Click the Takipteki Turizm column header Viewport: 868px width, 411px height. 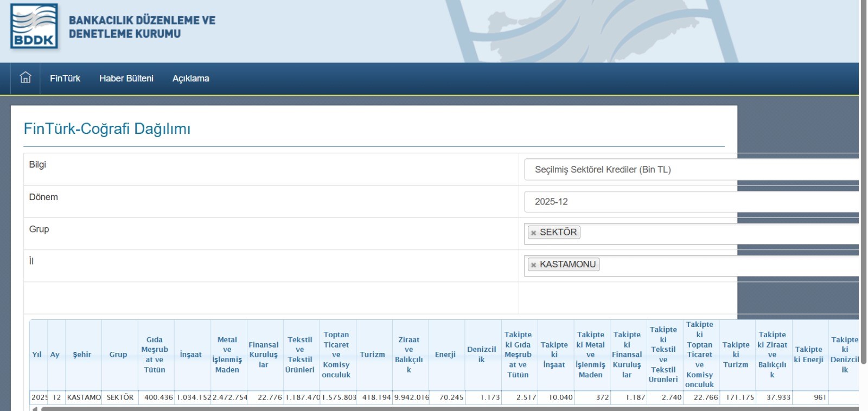pyautogui.click(x=736, y=355)
